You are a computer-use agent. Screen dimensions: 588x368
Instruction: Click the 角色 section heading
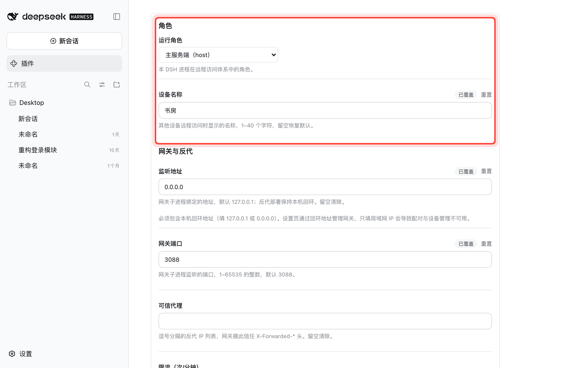tap(165, 26)
